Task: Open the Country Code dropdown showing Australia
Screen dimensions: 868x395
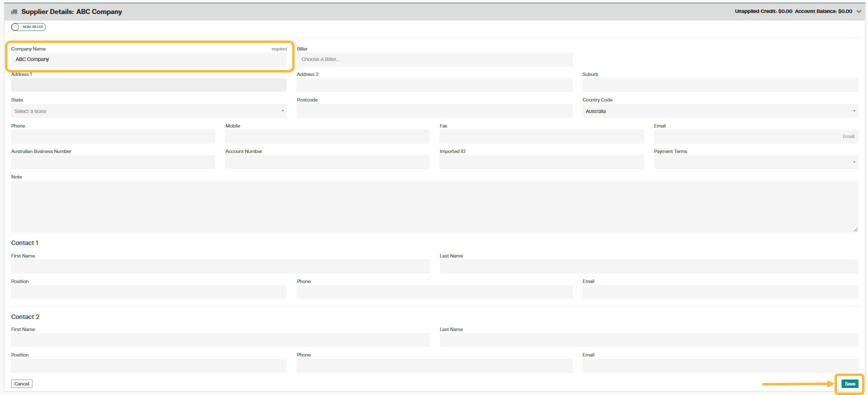Action: coord(720,111)
